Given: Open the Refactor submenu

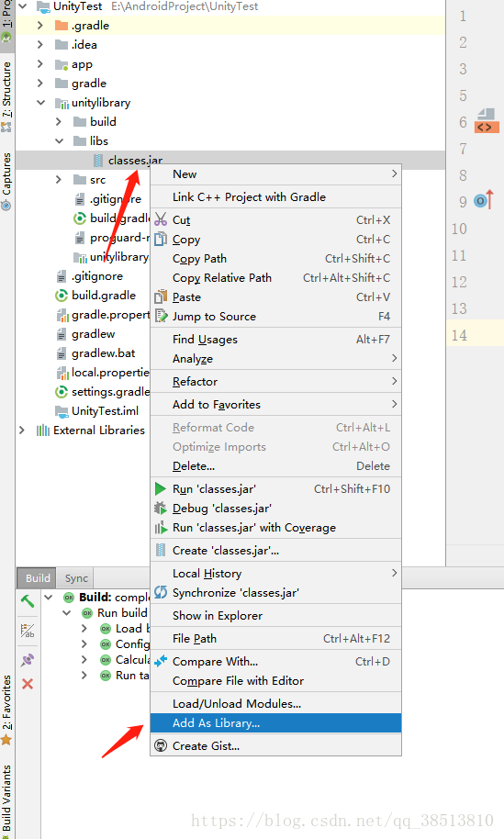Looking at the screenshot, I should click(275, 382).
